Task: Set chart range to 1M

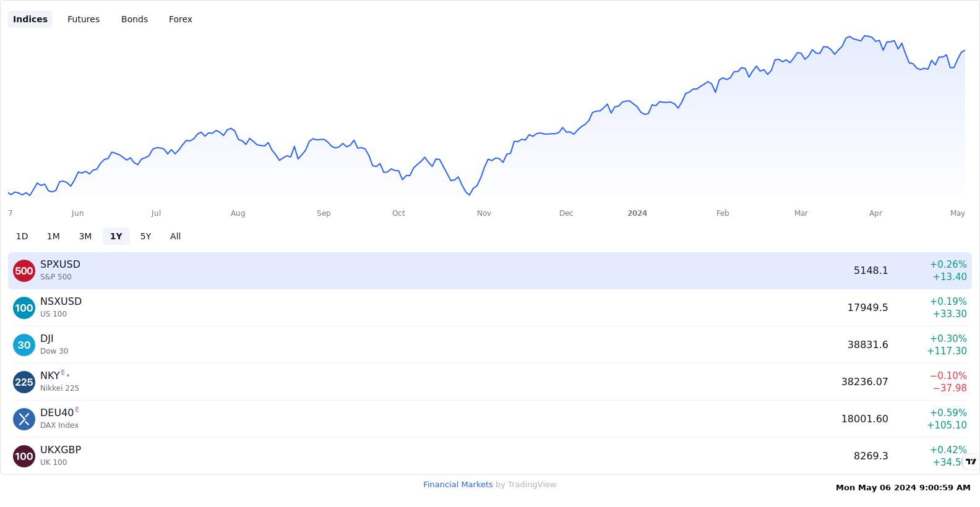Action: point(53,236)
